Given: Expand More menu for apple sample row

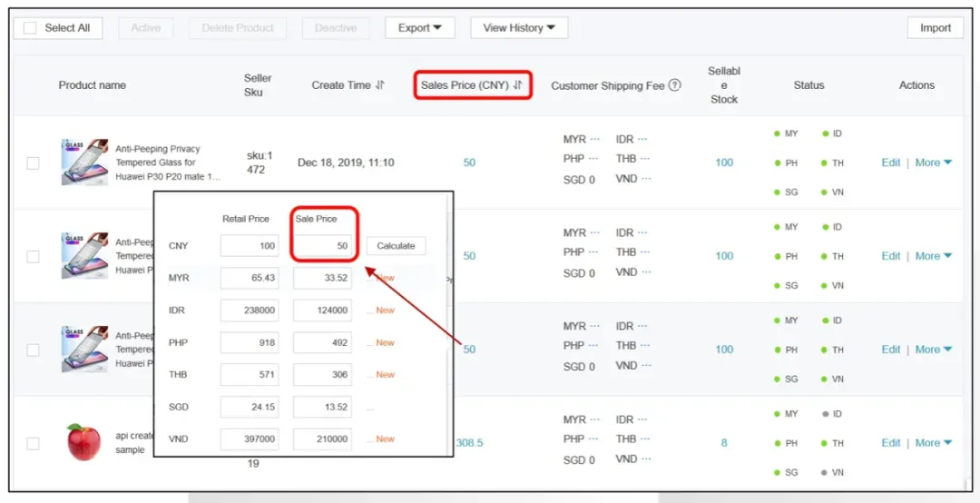Looking at the screenshot, I should point(934,443).
